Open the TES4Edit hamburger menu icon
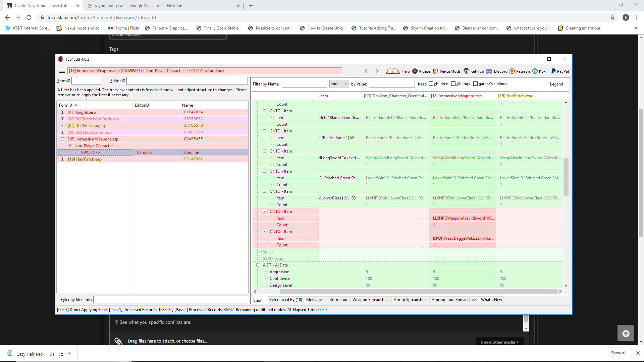The height and width of the screenshot is (362, 644). click(62, 71)
